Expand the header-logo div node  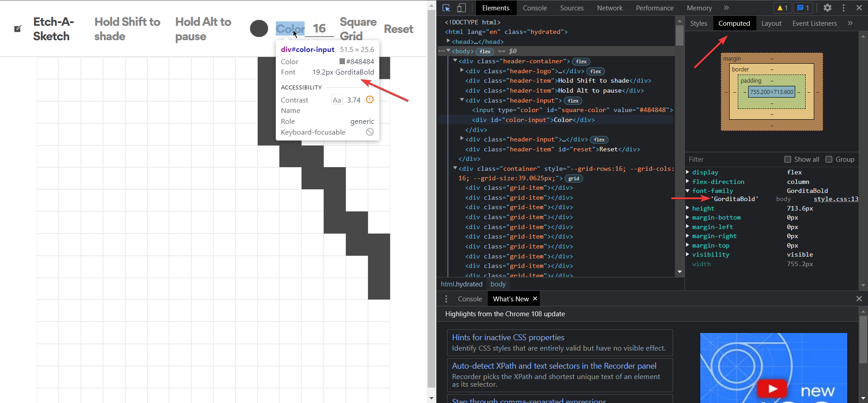(x=462, y=70)
